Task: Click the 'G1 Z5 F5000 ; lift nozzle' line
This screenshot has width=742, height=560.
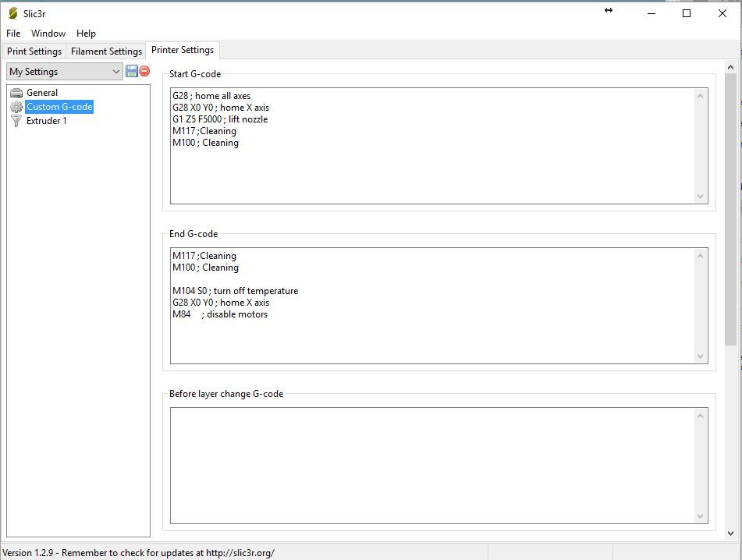Action: [x=220, y=119]
